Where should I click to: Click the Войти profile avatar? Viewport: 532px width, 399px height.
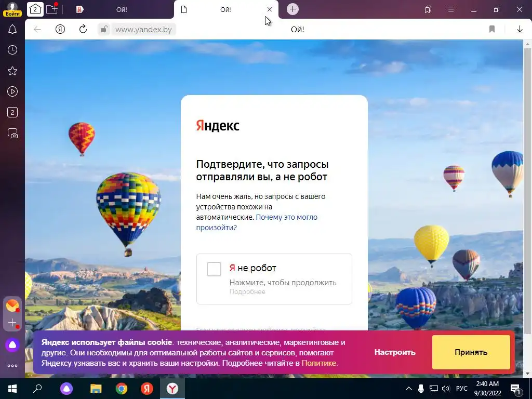pos(12,9)
